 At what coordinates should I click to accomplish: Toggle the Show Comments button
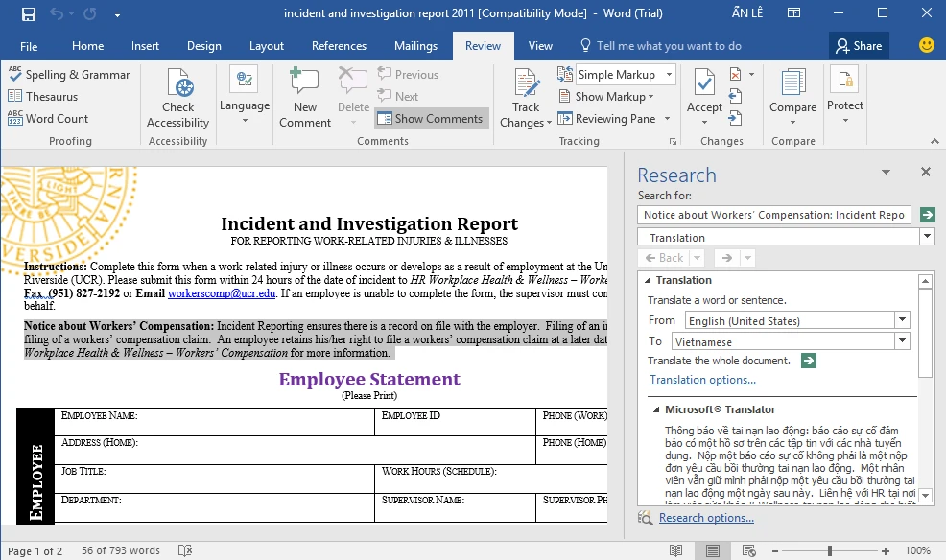coord(430,119)
